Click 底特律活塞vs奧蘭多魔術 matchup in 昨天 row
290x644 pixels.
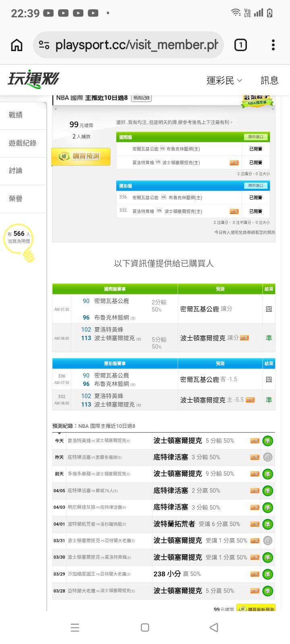tap(95, 457)
